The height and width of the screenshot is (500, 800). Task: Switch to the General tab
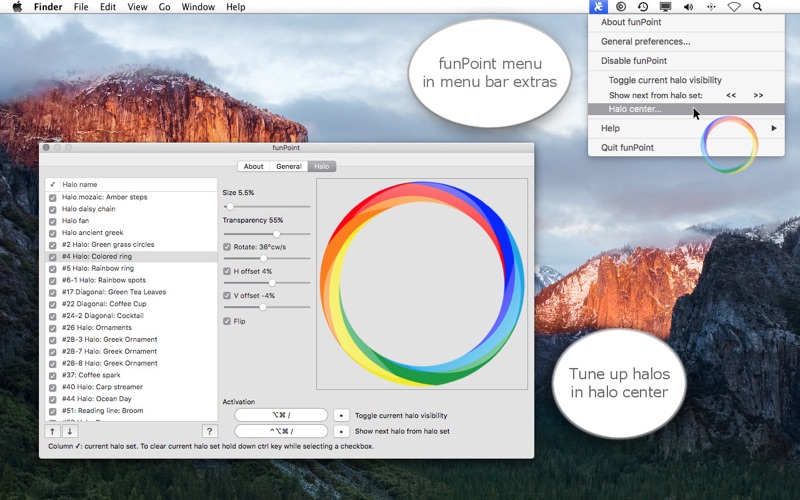click(x=289, y=166)
